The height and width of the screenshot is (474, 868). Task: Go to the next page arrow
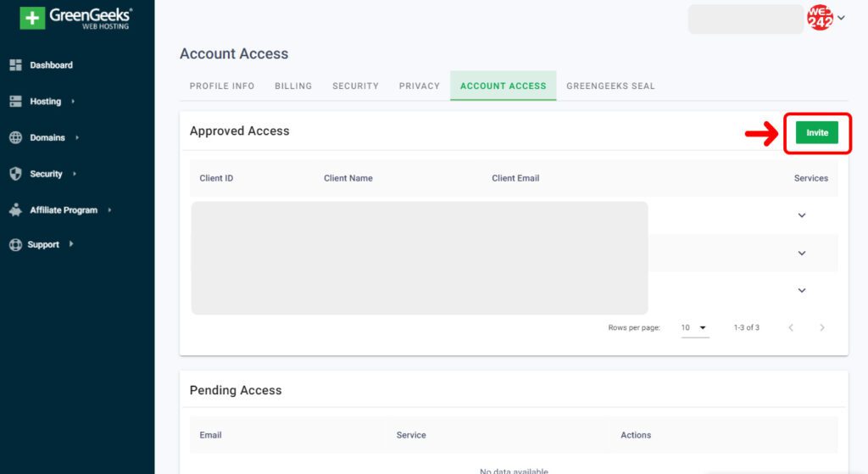click(x=822, y=328)
